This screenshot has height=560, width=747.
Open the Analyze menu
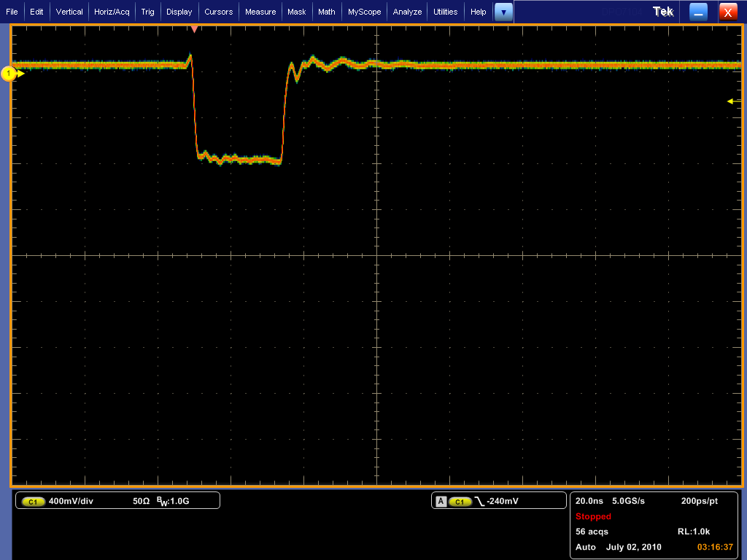tap(407, 12)
